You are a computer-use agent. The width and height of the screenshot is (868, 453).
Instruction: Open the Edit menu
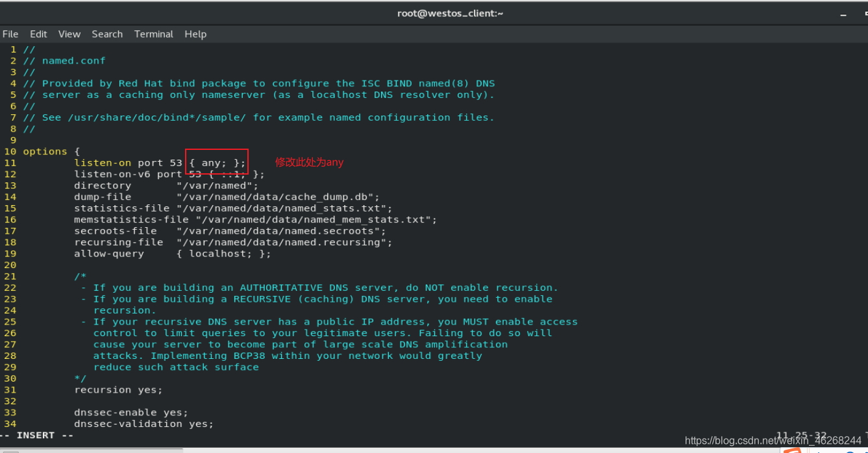coord(38,34)
